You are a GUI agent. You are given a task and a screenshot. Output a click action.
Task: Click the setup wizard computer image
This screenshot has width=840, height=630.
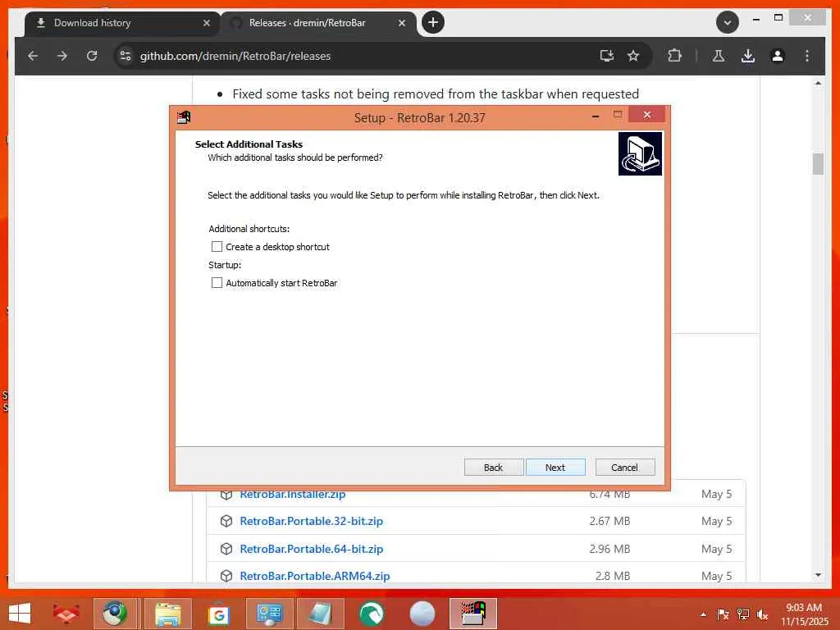pos(640,153)
